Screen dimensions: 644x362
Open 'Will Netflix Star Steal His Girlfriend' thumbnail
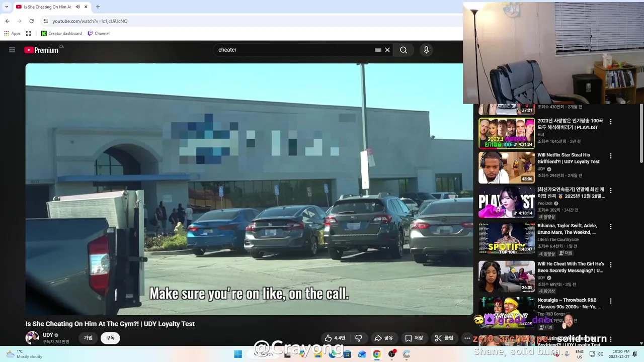coord(507,167)
